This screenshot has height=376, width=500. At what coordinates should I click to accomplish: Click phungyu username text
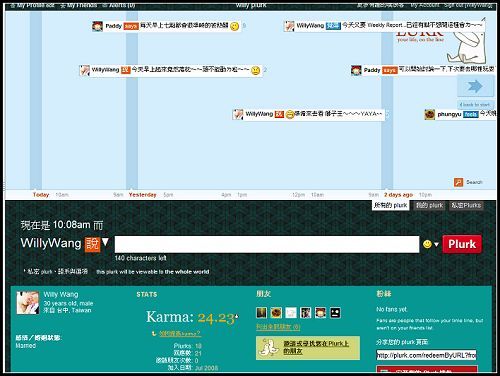pos(449,114)
